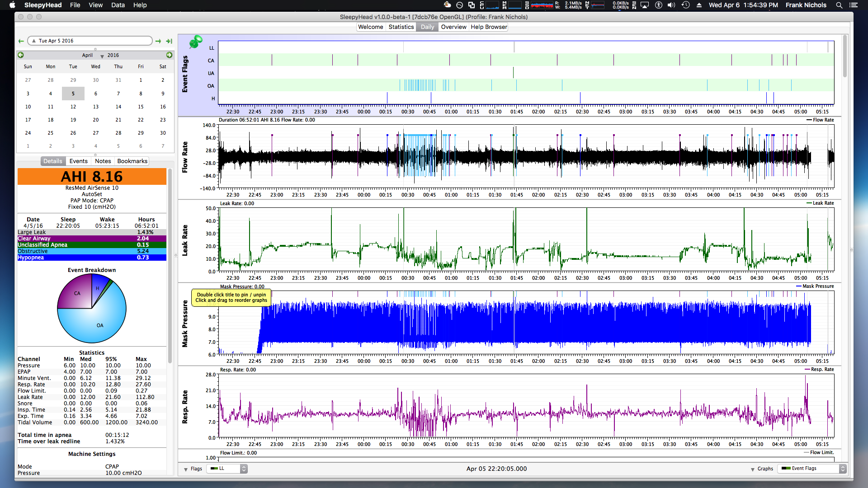This screenshot has height=488, width=868.
Task: Open the Event Flags graphs dropdown
Action: click(x=811, y=469)
